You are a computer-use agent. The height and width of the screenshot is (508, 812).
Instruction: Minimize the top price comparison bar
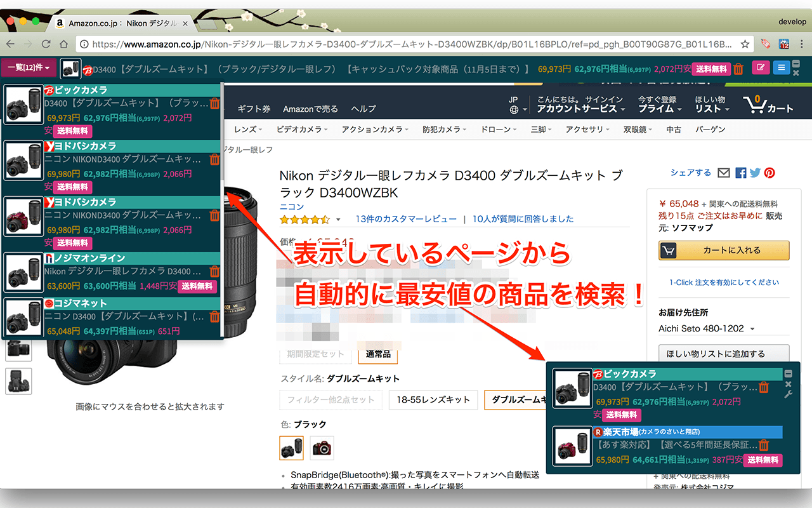click(x=796, y=63)
